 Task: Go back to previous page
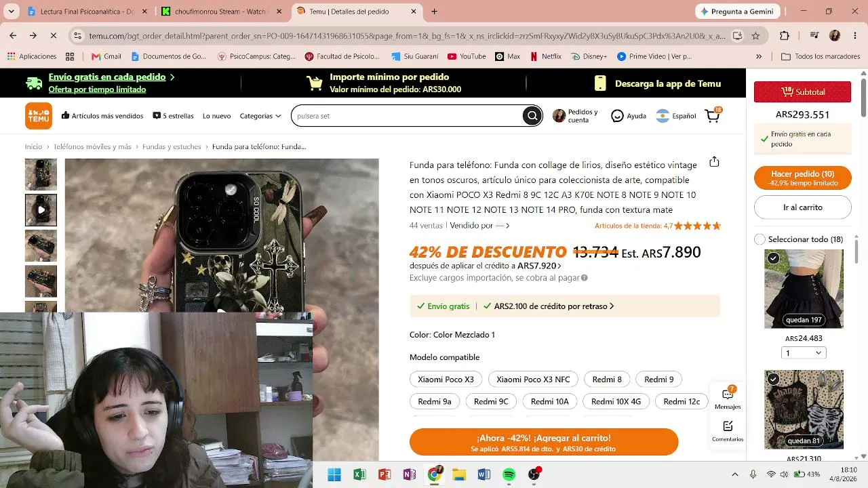pos(13,35)
